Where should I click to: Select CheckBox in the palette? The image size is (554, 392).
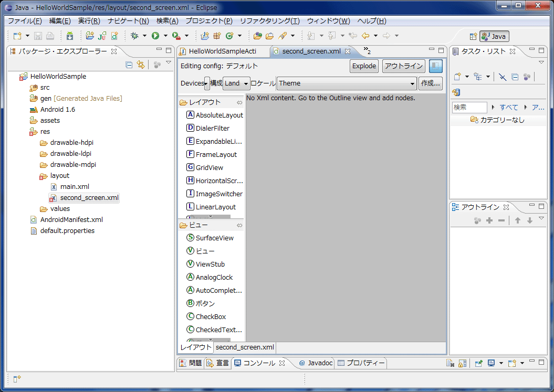211,317
